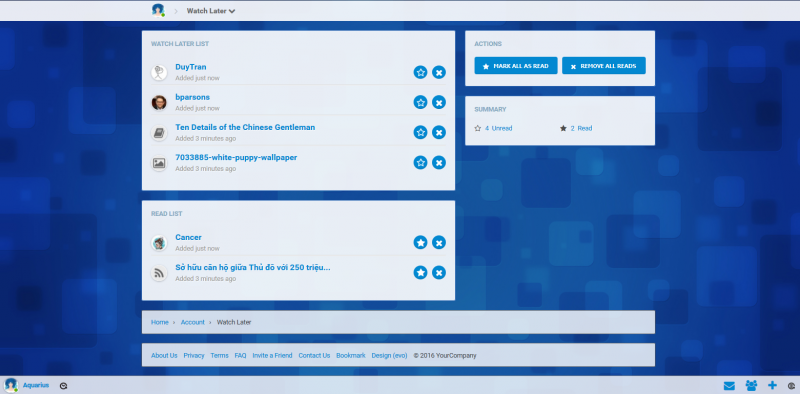This screenshot has height=394, width=800.
Task: Click the image icon beside white-puppy-wallpaper
Action: [x=159, y=163]
